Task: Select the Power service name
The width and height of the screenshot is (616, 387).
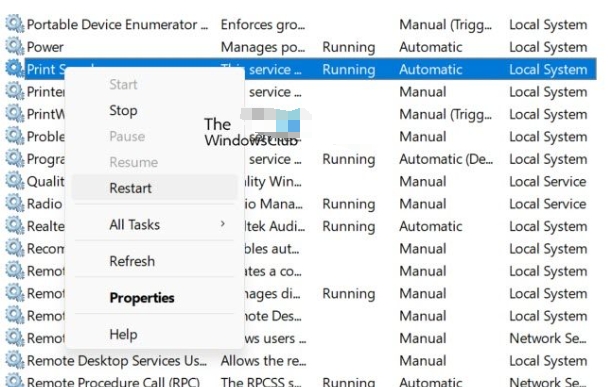Action: click(45, 47)
